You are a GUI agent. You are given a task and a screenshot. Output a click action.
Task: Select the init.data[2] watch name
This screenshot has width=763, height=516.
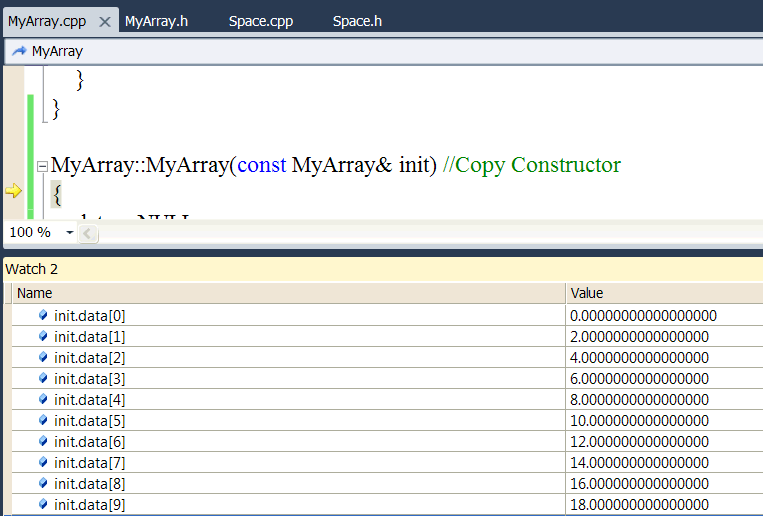pyautogui.click(x=90, y=358)
